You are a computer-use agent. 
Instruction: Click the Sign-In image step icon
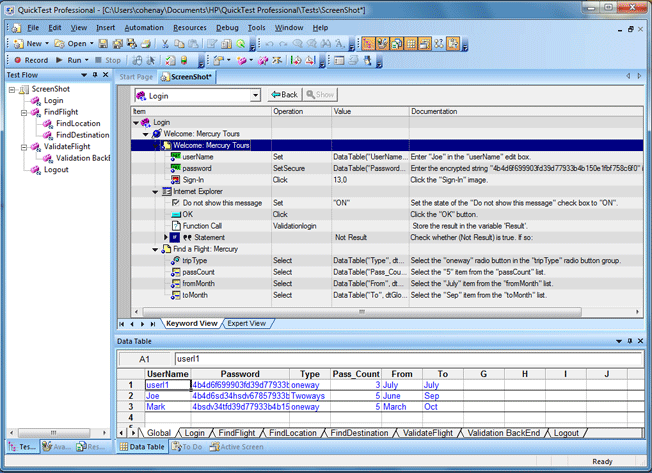click(x=175, y=179)
